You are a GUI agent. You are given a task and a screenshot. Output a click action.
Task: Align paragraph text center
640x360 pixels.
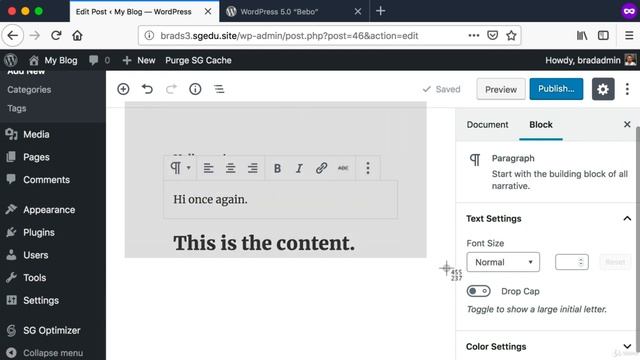(x=231, y=168)
